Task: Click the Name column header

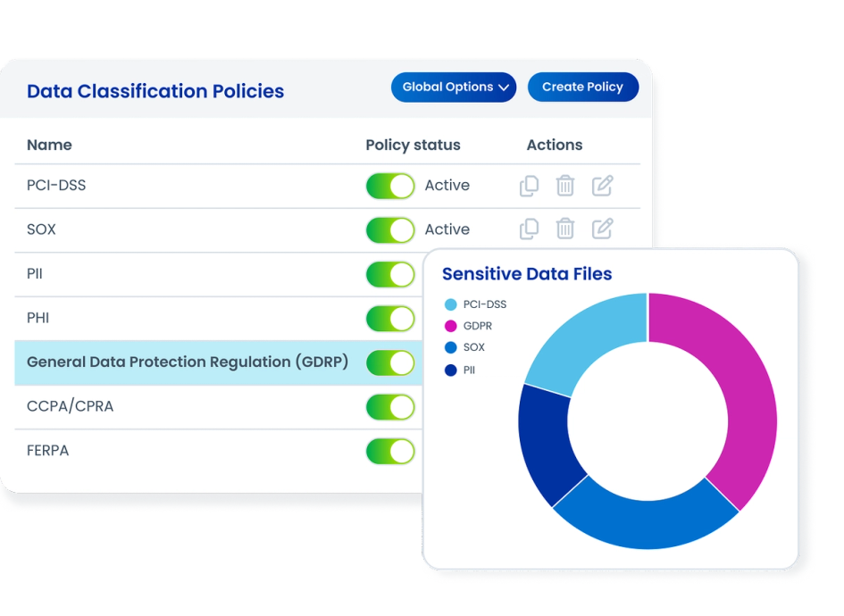Action: pyautogui.click(x=49, y=146)
